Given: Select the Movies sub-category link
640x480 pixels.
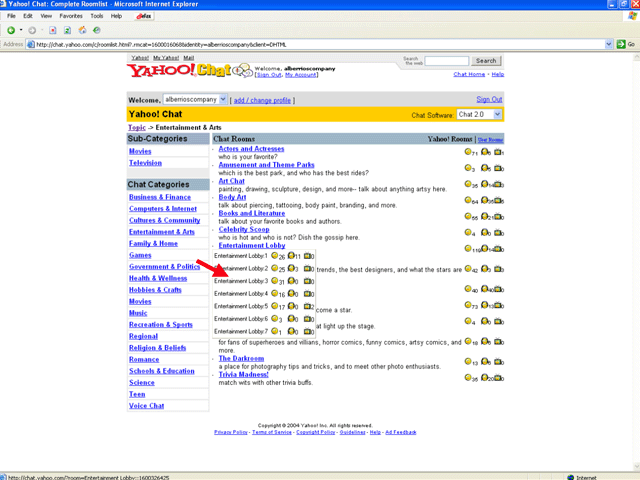Looking at the screenshot, I should [140, 151].
